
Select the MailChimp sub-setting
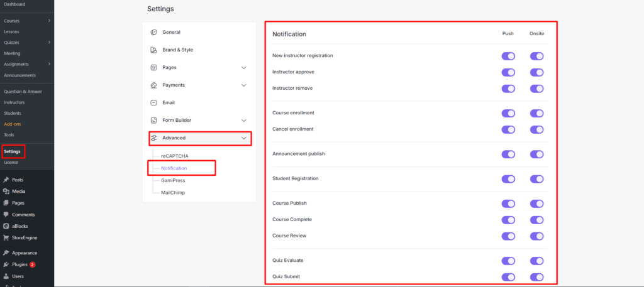[173, 193]
